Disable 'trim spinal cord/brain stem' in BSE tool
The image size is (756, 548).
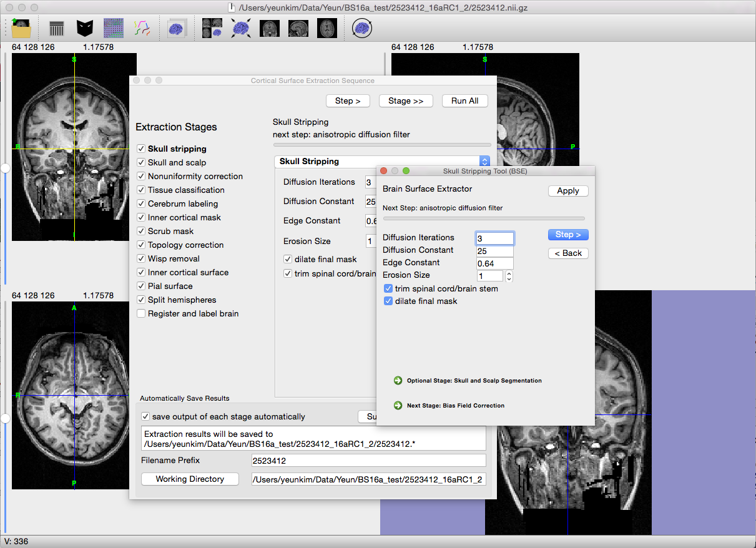(x=388, y=288)
